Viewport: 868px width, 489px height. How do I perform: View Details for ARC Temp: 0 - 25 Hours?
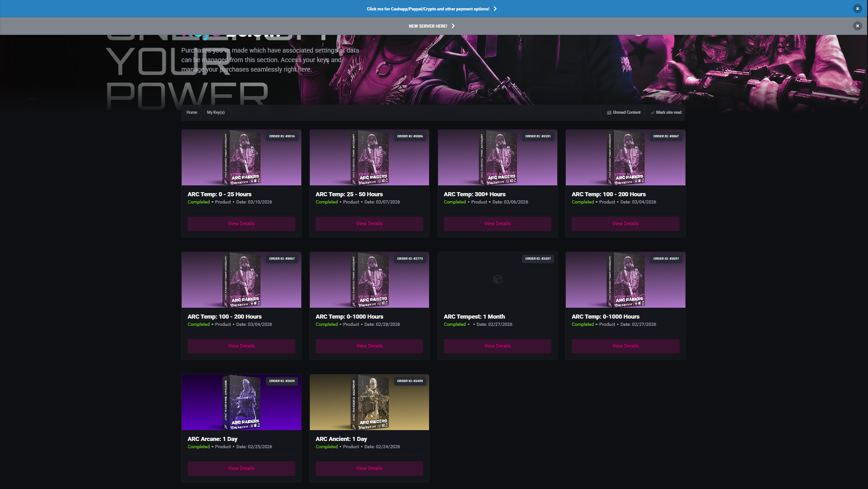pos(241,223)
